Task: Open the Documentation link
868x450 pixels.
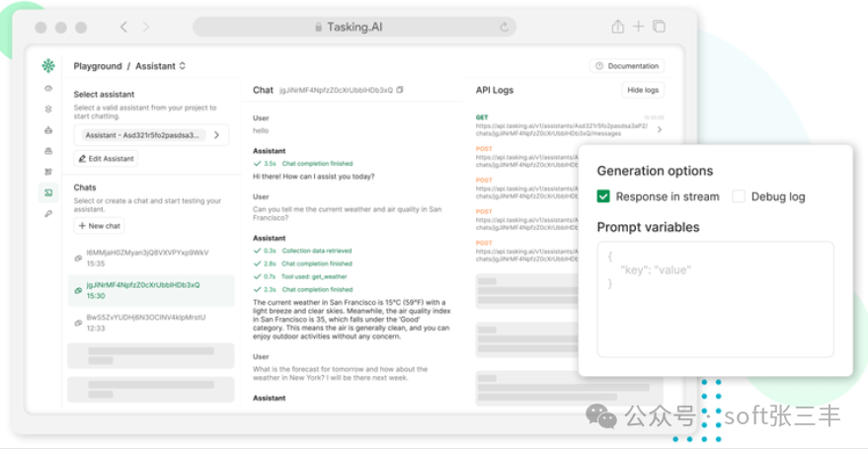Action: pyautogui.click(x=627, y=66)
